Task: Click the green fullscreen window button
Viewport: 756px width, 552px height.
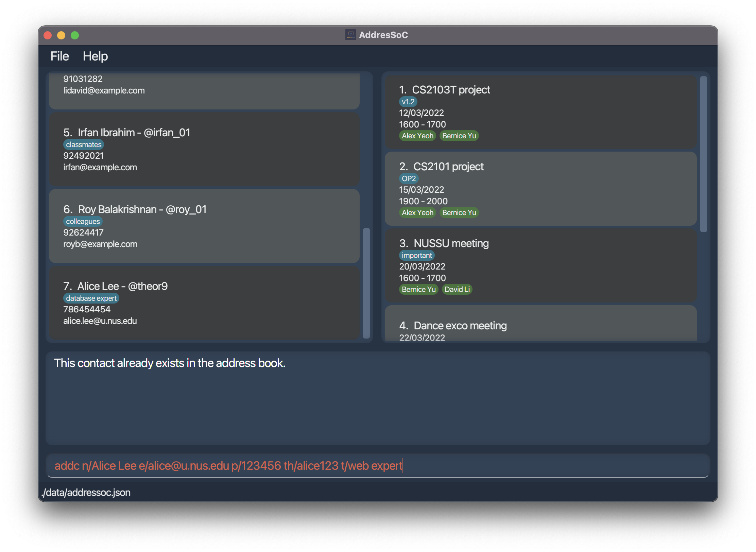Action: click(x=75, y=35)
